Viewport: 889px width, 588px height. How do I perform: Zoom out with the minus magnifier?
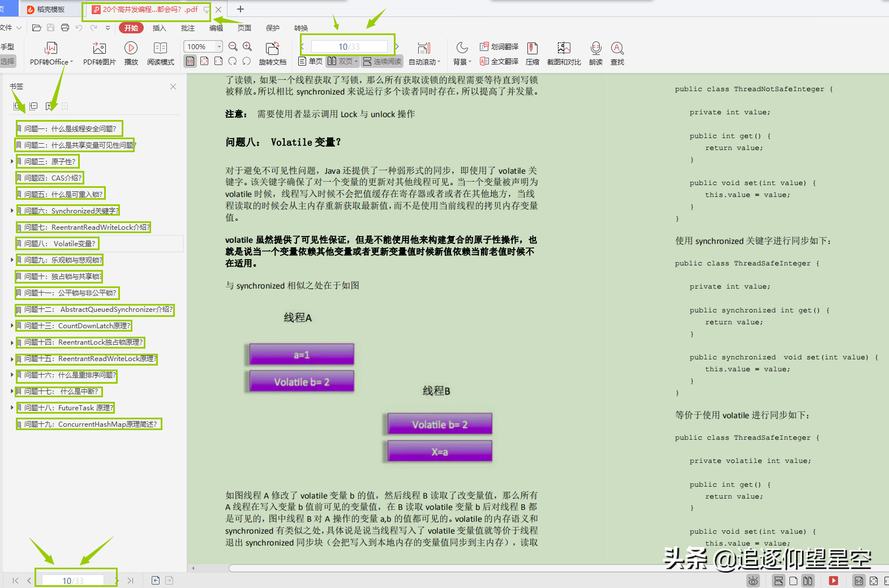(233, 46)
